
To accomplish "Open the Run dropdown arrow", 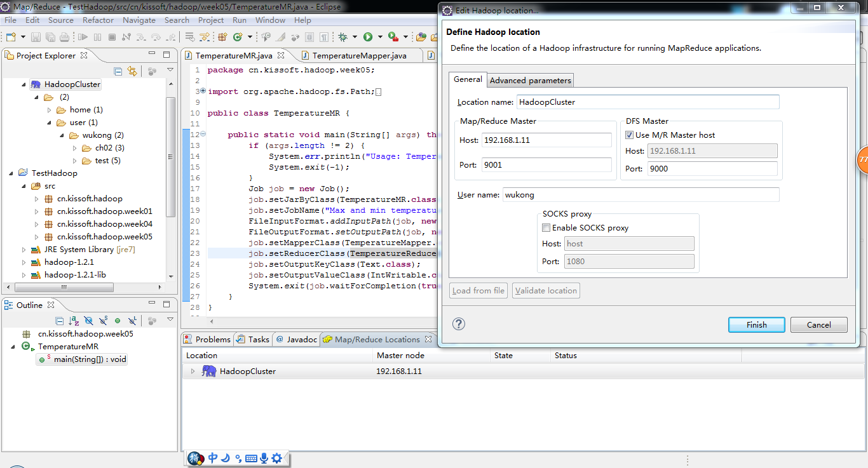I will (380, 37).
